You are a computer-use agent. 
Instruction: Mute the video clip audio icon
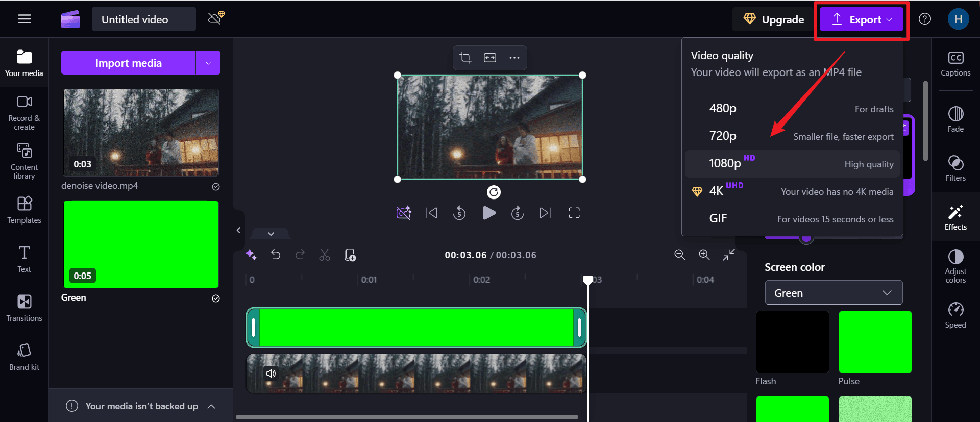(x=271, y=374)
